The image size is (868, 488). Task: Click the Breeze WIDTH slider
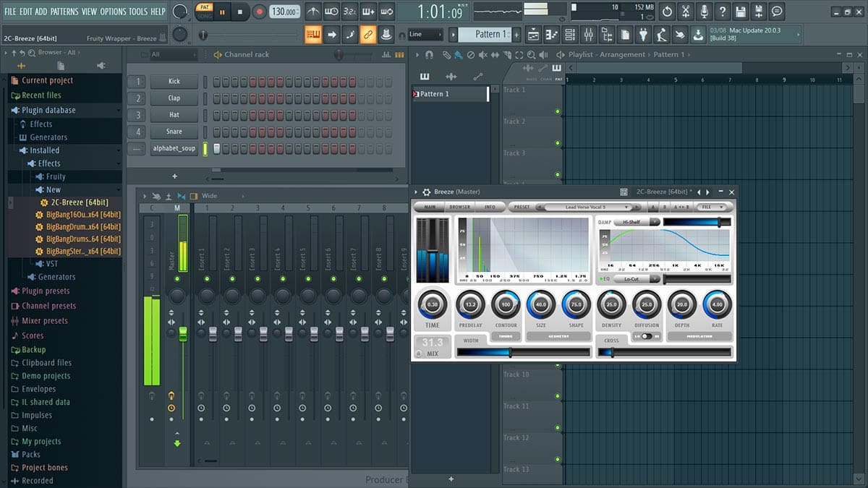[524, 352]
